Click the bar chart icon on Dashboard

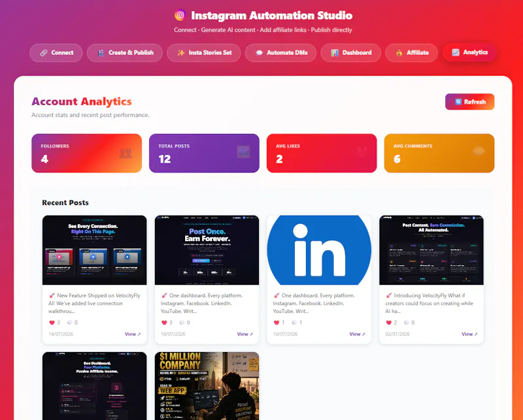[335, 53]
